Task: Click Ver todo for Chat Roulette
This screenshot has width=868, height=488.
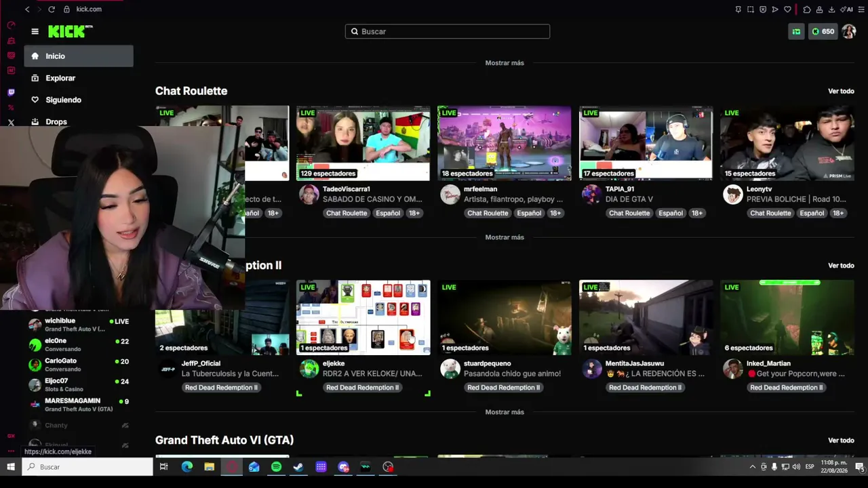Action: pos(841,91)
